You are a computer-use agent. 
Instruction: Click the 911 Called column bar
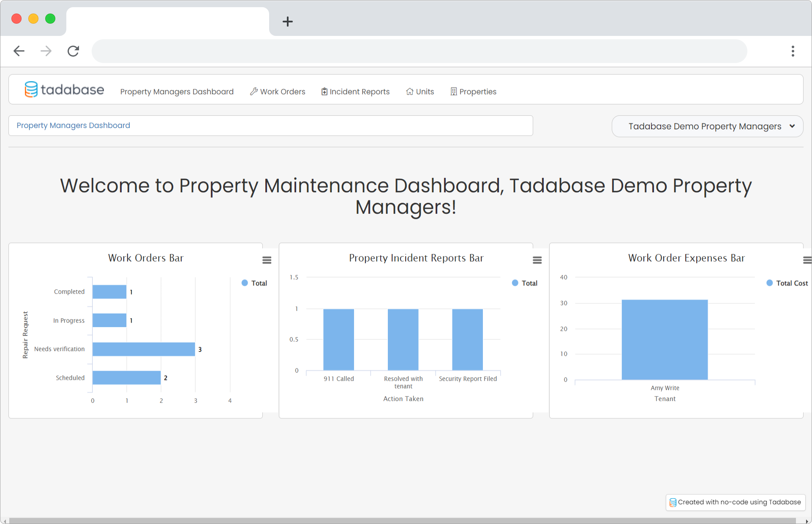pos(339,340)
